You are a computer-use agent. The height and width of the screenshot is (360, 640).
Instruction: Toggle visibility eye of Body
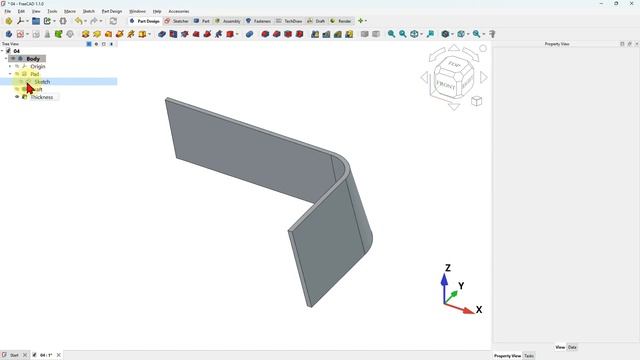point(13,59)
